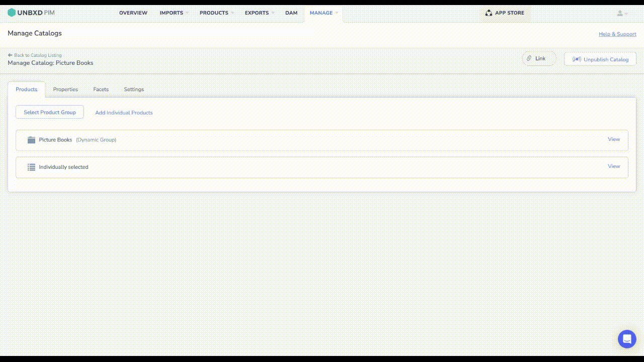This screenshot has height=362, width=644.
Task: Select the Products tab
Action: pos(26,89)
